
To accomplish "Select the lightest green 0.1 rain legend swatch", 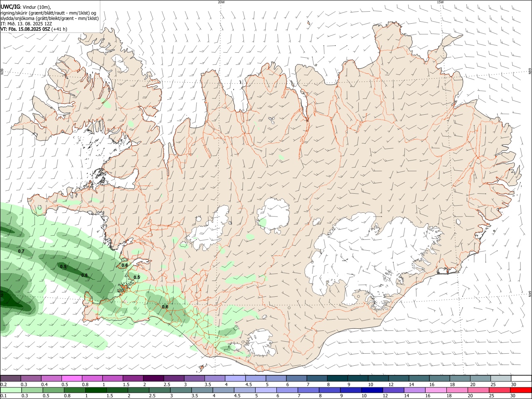I will [10, 390].
